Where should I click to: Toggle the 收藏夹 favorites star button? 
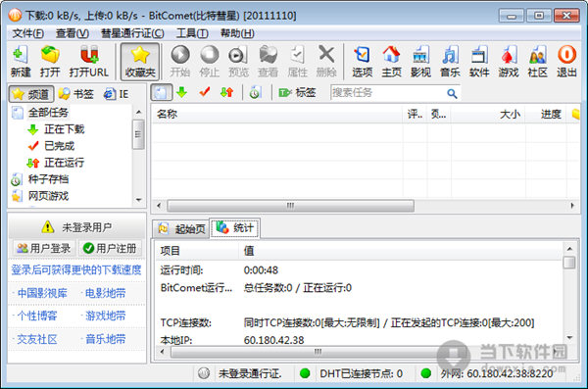tap(140, 61)
